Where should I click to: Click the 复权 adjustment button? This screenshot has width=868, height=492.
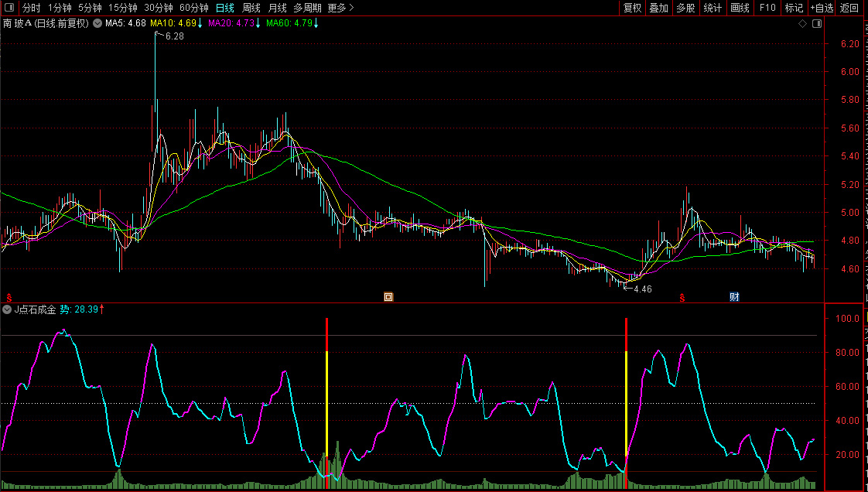(633, 8)
